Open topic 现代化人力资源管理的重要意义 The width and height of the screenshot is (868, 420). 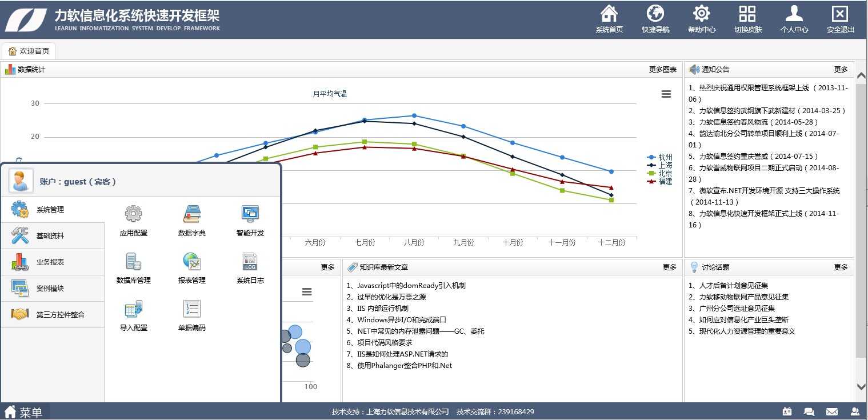point(742,331)
